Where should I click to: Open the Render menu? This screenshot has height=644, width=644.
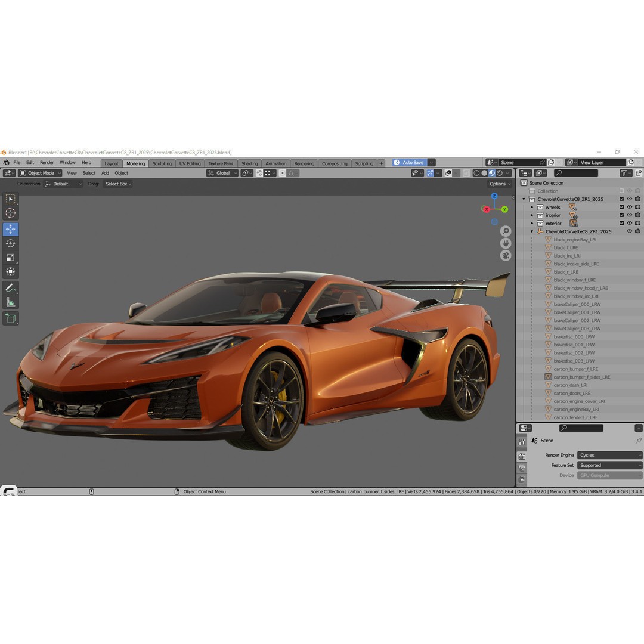coord(47,163)
